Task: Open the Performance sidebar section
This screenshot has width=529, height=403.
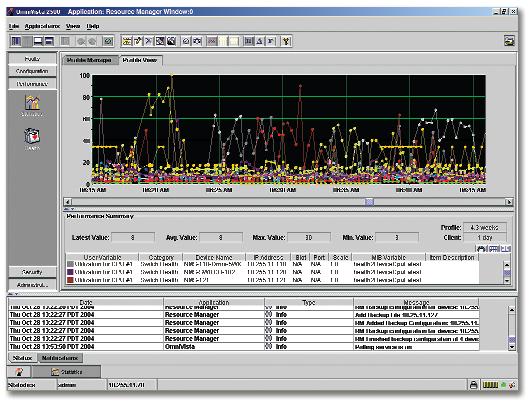Action: [32, 84]
